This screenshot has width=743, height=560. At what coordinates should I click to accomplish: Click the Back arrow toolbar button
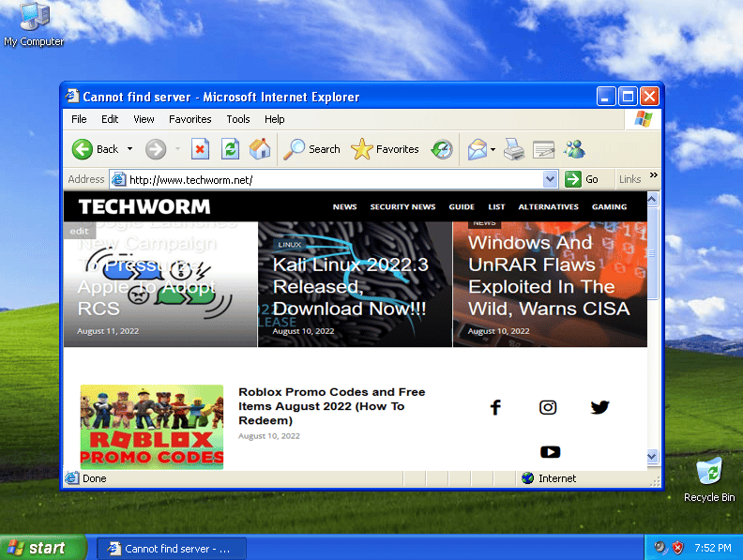click(96, 149)
